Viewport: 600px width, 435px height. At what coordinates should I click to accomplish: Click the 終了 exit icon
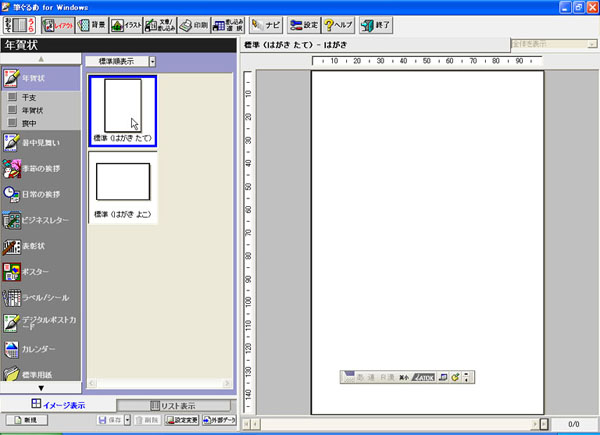coord(376,24)
